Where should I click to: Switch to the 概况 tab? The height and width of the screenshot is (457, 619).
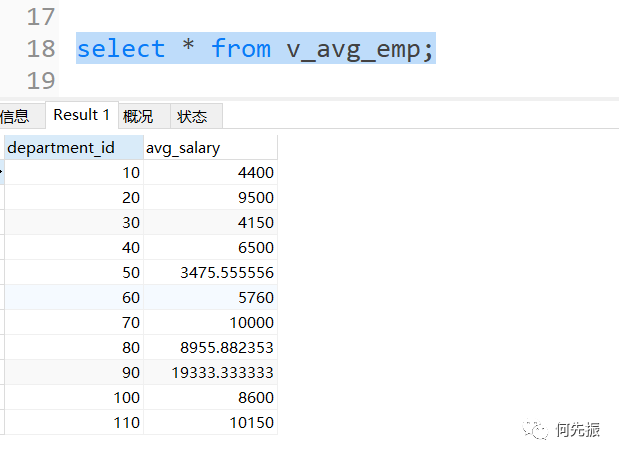[x=138, y=116]
